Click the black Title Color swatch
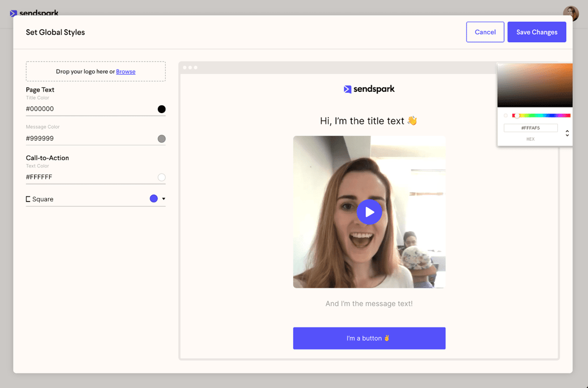 (161, 109)
